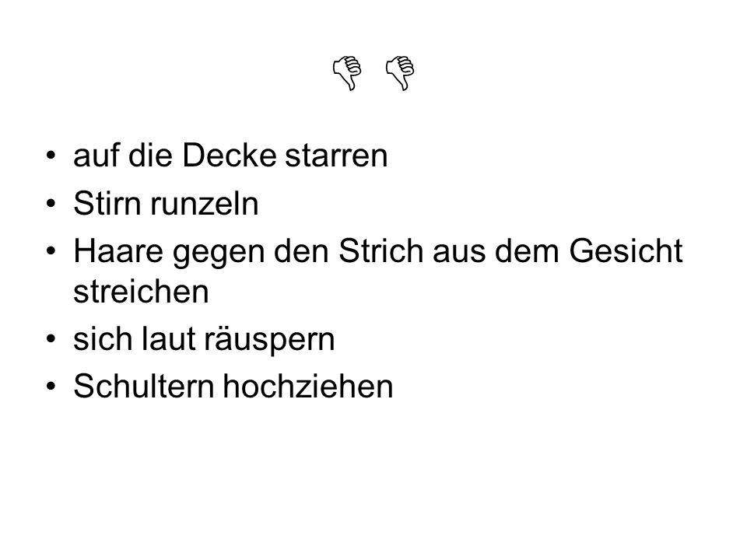Click the word "Schultern"
The image size is (747, 560).
pos(143,387)
